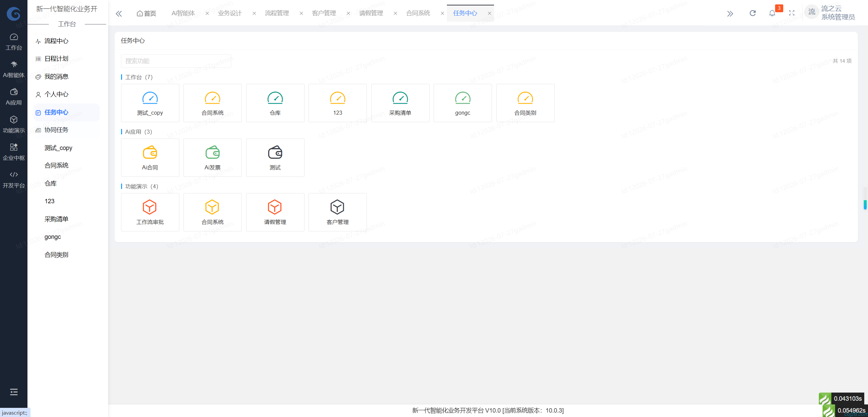868x417 pixels.
Task: Collapse tabs with left double chevron
Action: tap(119, 14)
